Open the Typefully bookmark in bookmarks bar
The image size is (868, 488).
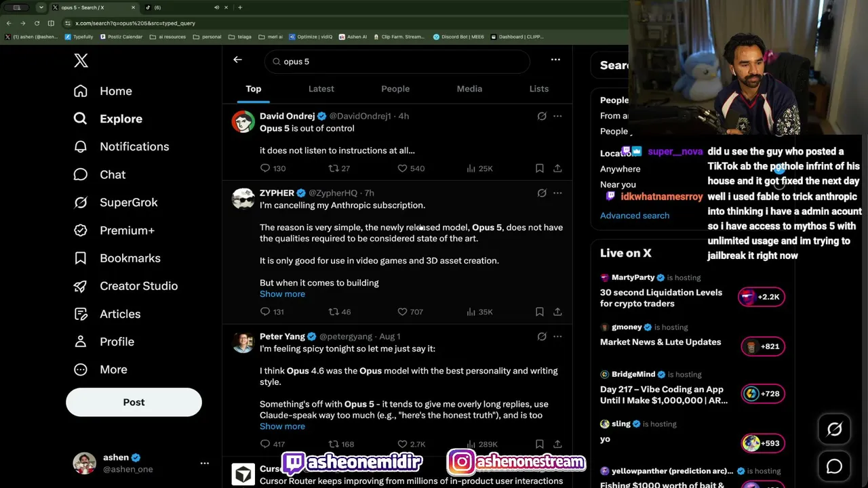pyautogui.click(x=79, y=37)
